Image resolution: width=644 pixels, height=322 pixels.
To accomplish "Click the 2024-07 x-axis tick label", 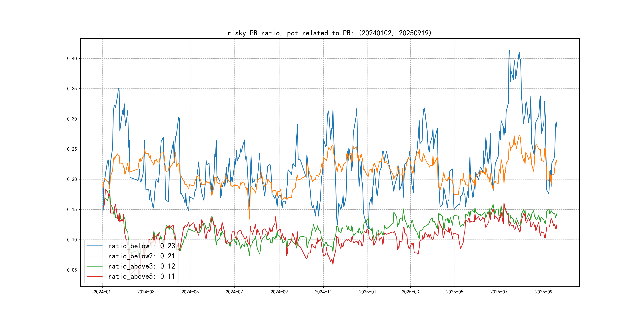I will [234, 292].
